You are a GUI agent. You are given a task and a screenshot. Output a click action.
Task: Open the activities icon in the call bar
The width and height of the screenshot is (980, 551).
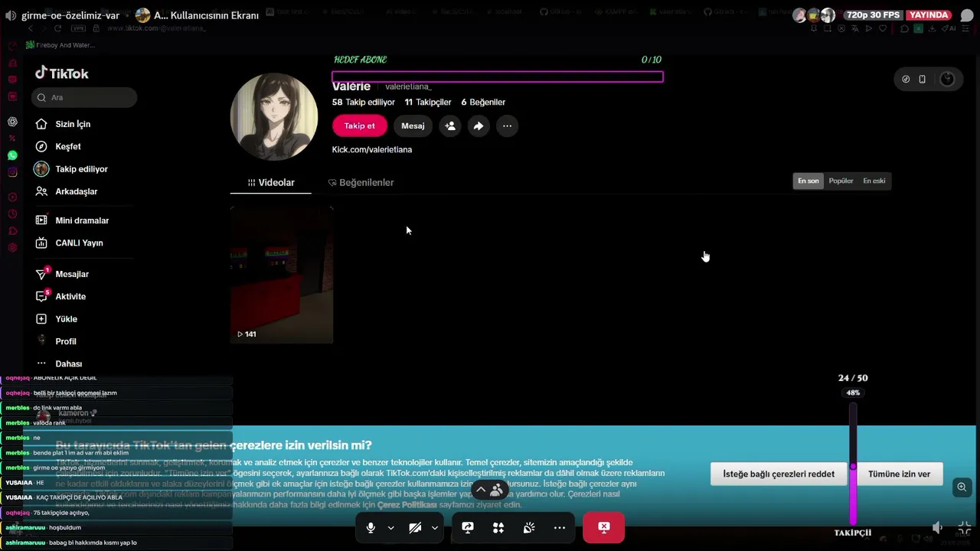[498, 528]
